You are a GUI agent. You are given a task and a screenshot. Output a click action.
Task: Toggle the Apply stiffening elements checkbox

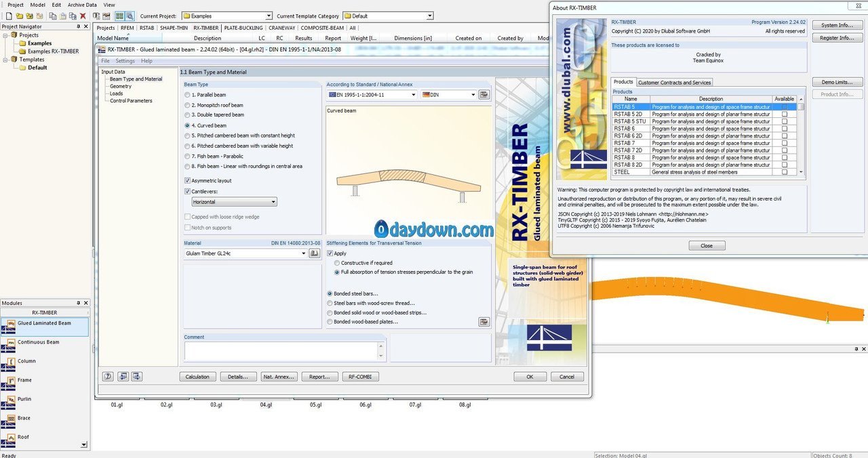330,253
